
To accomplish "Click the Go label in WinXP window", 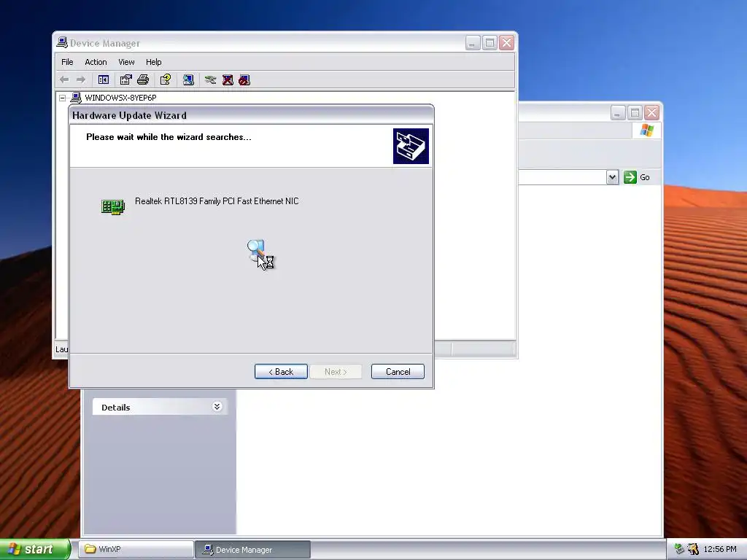I will click(645, 177).
